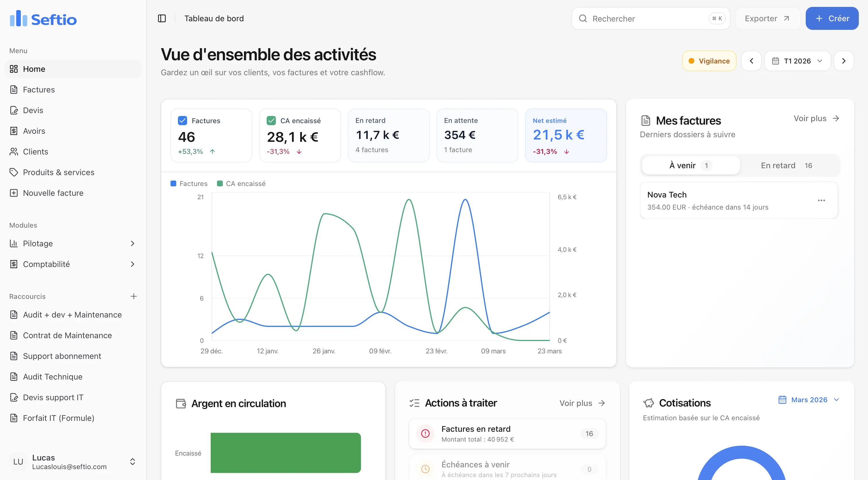Uncheck the CA encaissé KPI checkbox
The width and height of the screenshot is (868, 480).
pyautogui.click(x=271, y=120)
